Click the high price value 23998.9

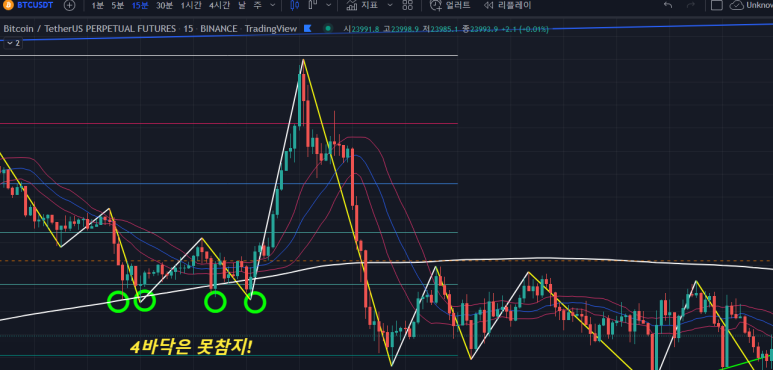(405, 29)
